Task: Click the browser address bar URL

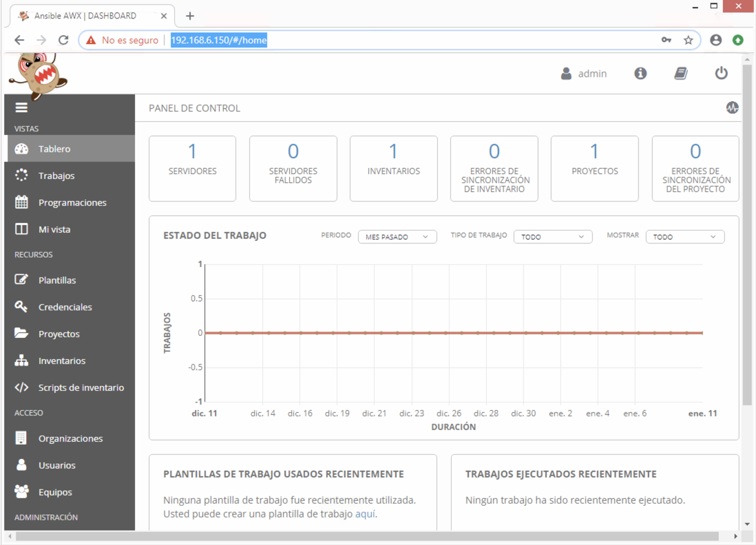Action: click(219, 40)
